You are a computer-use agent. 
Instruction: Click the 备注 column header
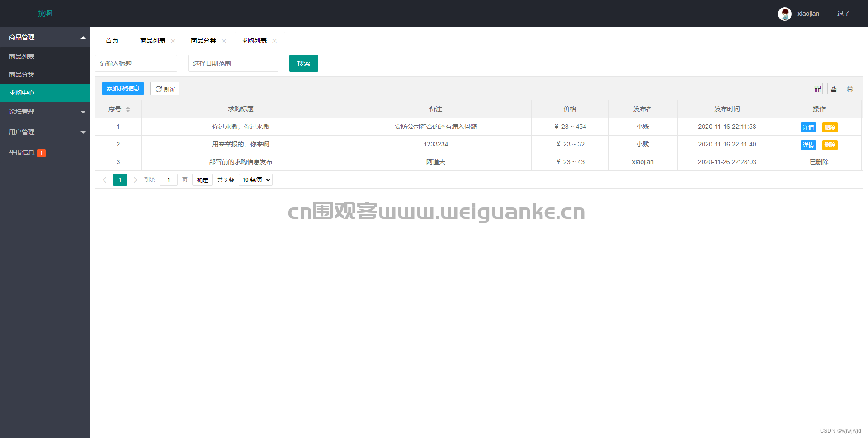[436, 109]
